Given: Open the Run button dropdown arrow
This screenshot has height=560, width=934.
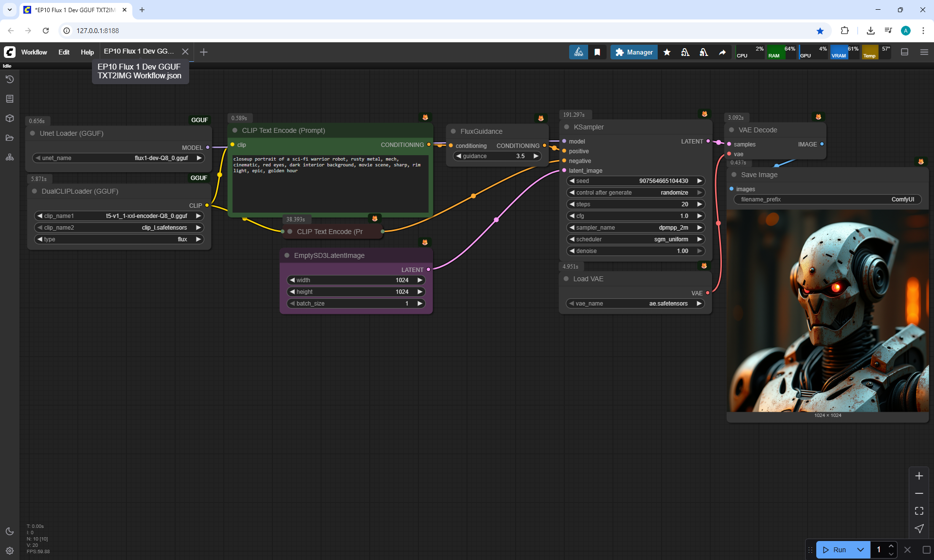Looking at the screenshot, I should coord(861,550).
